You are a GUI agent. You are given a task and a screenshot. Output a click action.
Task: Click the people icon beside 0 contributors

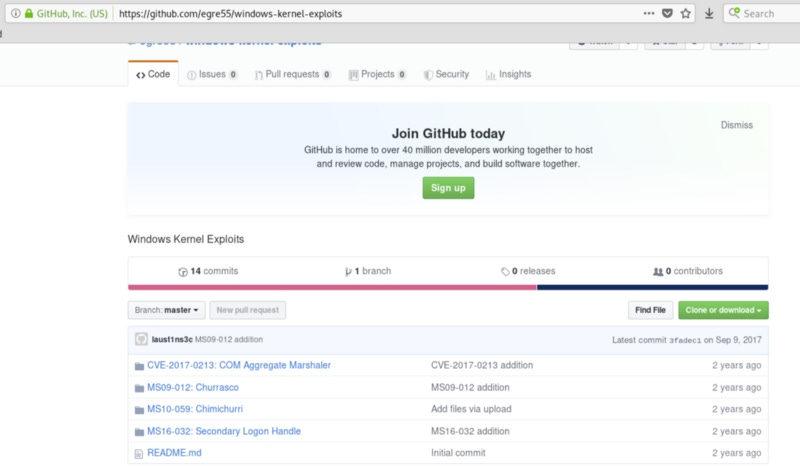[658, 272]
